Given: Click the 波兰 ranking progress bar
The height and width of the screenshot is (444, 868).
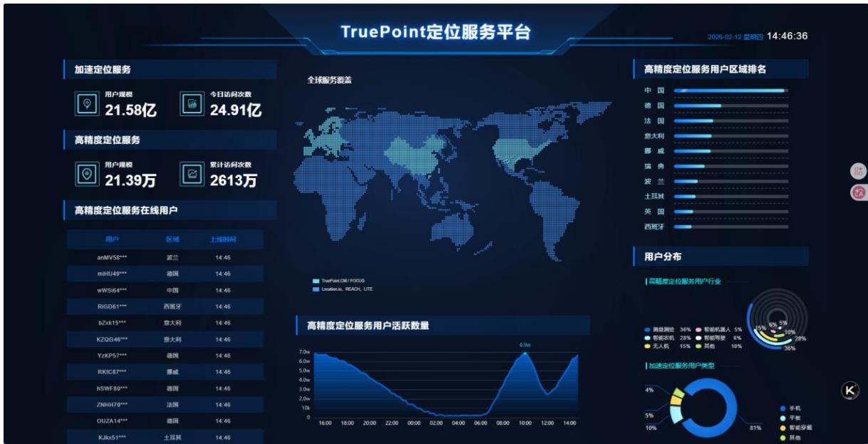Looking at the screenshot, I should point(730,181).
